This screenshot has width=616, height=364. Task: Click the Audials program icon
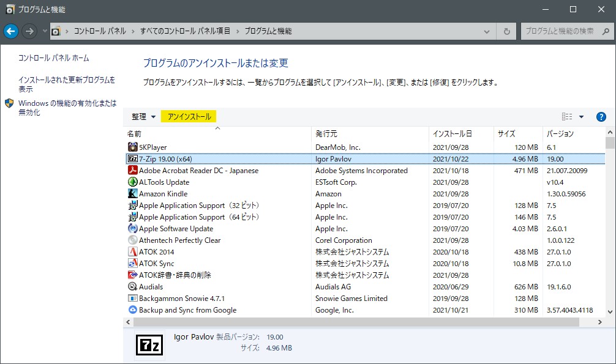(133, 287)
